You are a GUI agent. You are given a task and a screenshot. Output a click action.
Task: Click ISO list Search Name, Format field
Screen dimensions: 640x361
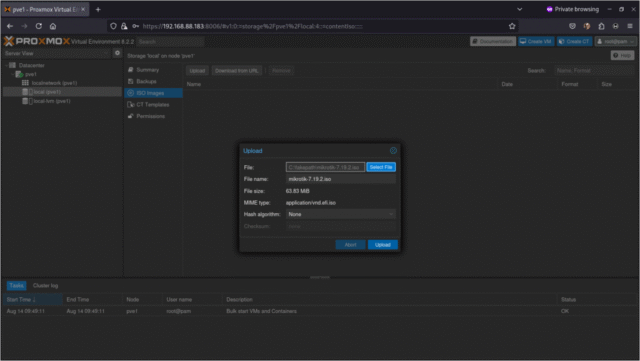[x=594, y=71]
